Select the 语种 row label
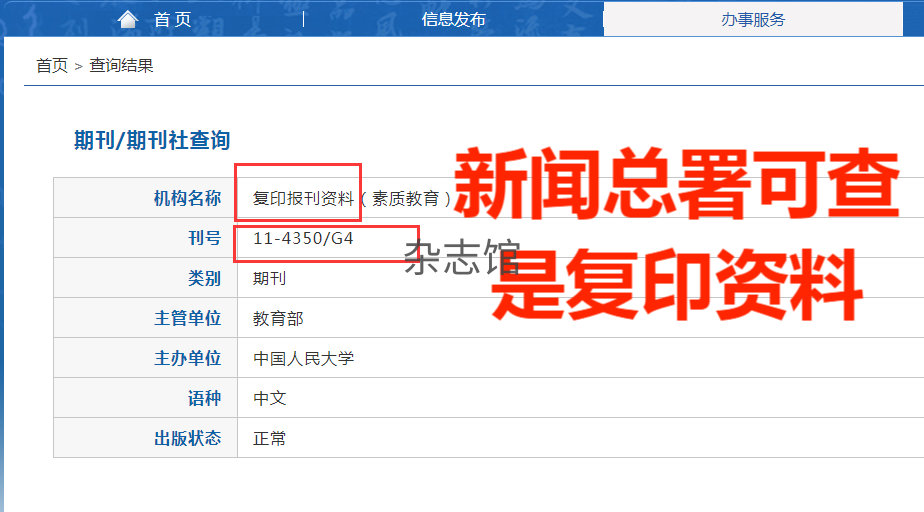The width and height of the screenshot is (924, 512). [x=204, y=398]
